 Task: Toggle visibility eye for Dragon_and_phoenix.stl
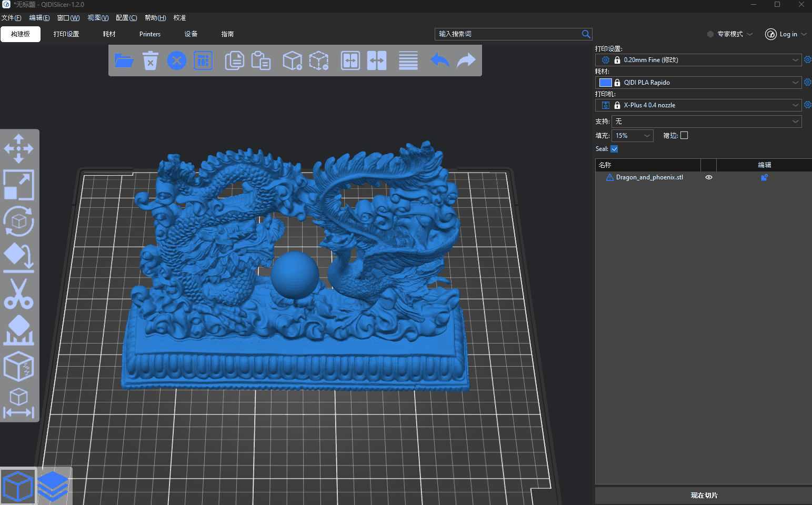[x=709, y=177]
